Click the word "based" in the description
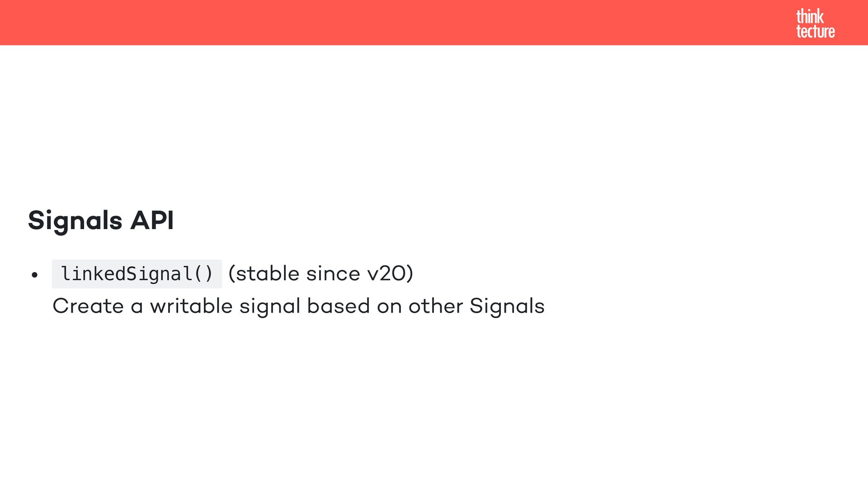This screenshot has width=868, height=488. pyautogui.click(x=339, y=306)
